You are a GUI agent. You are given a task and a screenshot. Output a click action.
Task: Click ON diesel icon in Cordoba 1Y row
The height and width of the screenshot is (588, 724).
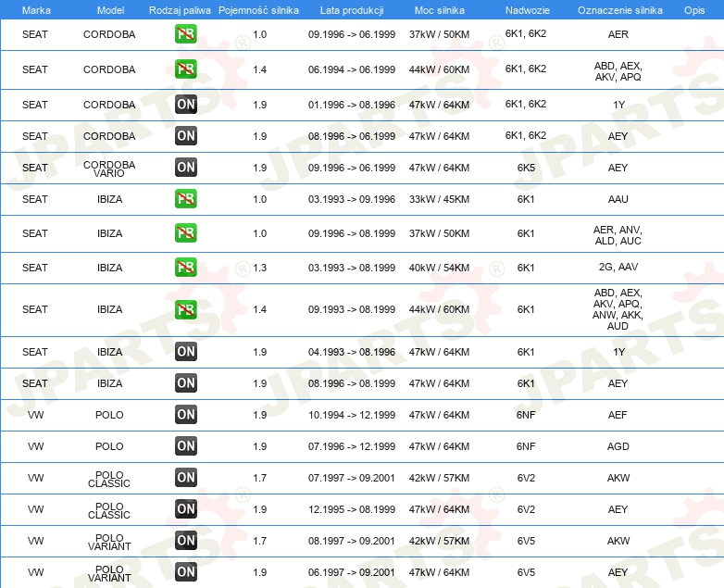coord(185,105)
